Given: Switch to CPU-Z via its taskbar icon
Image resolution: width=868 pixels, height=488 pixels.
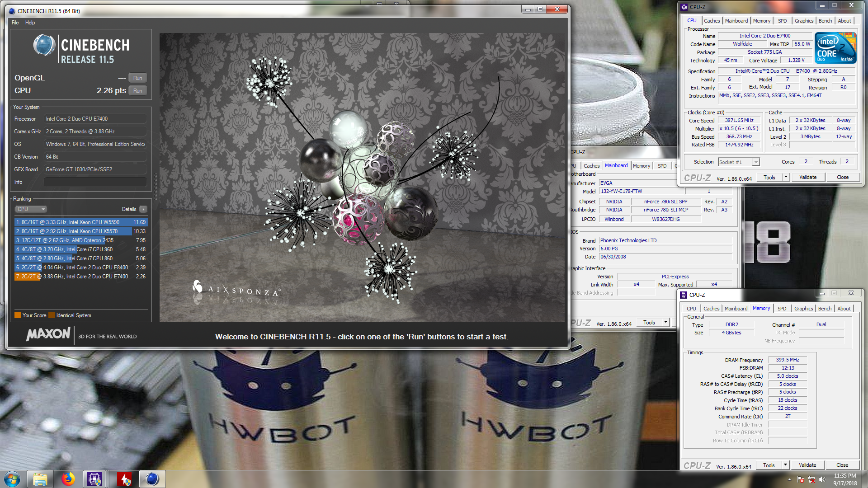Looking at the screenshot, I should (94, 479).
